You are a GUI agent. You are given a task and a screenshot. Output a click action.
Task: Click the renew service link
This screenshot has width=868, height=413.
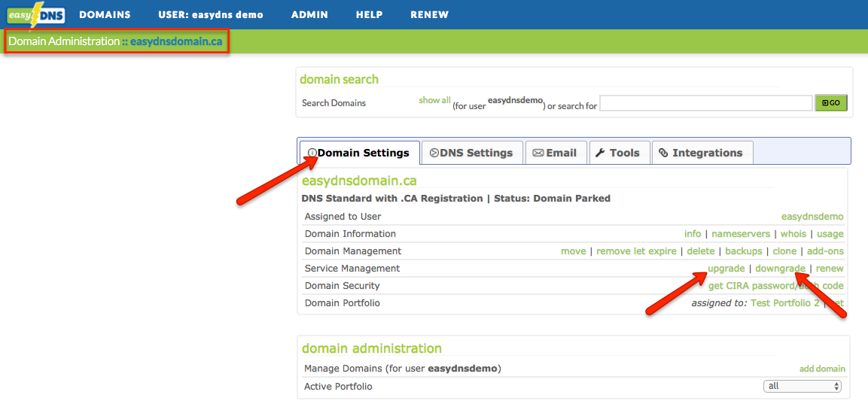pyautogui.click(x=830, y=269)
